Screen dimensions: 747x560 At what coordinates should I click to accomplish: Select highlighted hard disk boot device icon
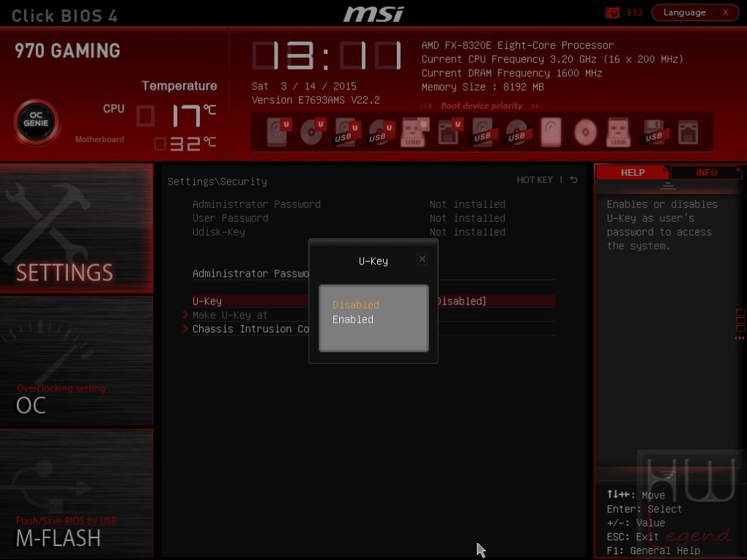pyautogui.click(x=551, y=132)
